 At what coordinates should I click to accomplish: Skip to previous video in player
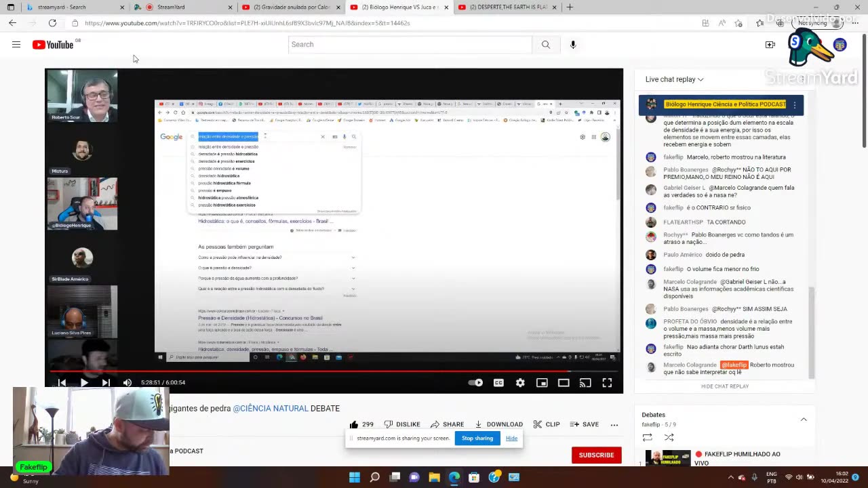[62, 382]
